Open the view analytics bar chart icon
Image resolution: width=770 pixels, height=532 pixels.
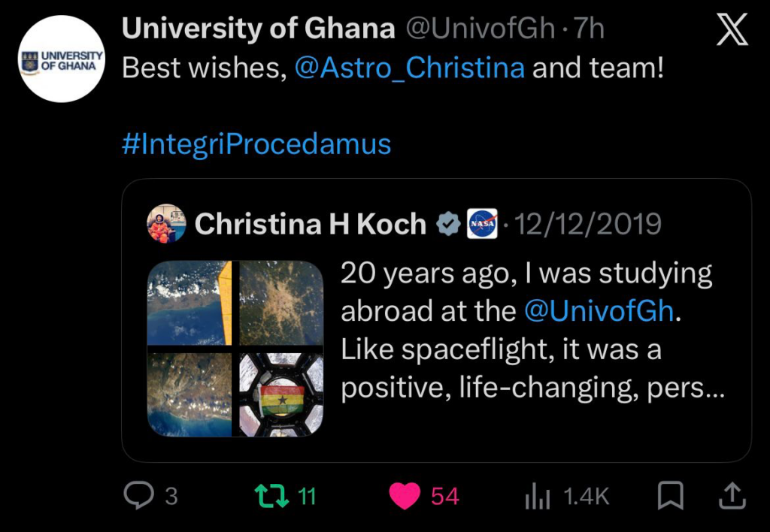(537, 496)
